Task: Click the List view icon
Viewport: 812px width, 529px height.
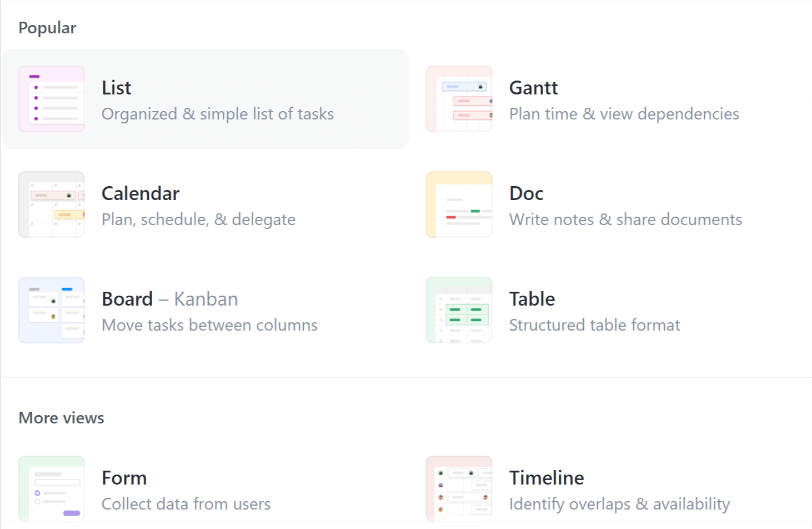Action: point(52,99)
